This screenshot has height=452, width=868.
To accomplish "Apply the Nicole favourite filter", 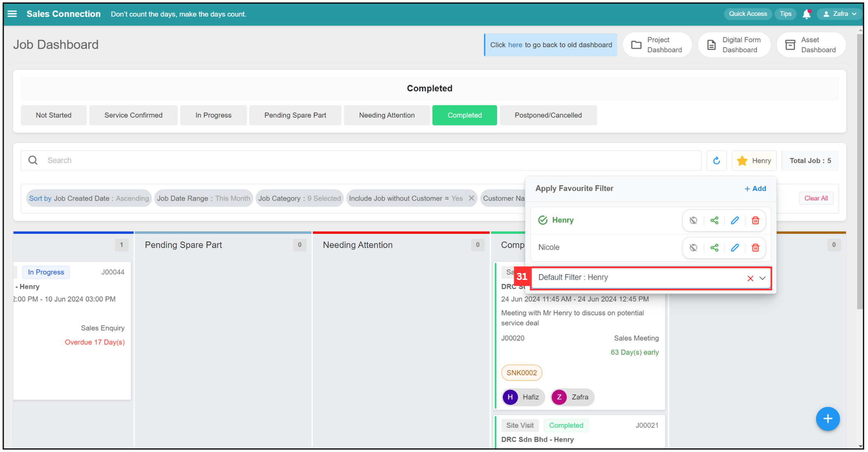I will point(549,247).
